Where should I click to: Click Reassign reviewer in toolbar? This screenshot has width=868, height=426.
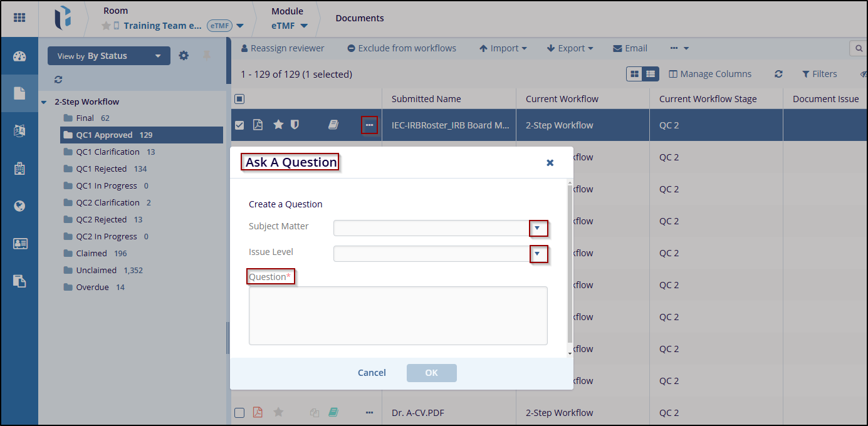coord(283,48)
